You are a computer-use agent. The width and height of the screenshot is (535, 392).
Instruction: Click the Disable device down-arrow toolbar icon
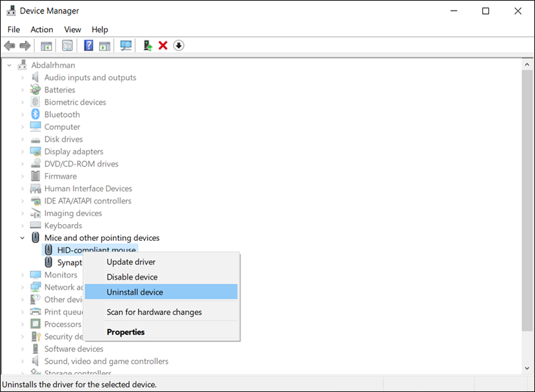click(x=179, y=45)
